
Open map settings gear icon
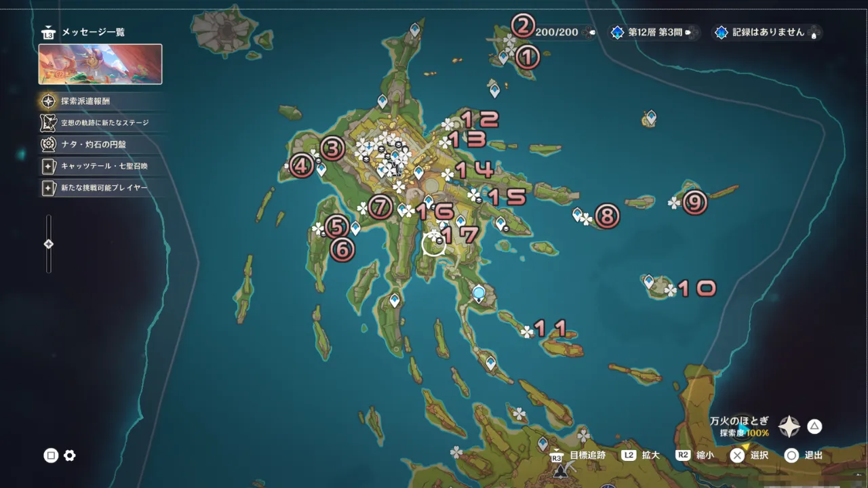[69, 455]
